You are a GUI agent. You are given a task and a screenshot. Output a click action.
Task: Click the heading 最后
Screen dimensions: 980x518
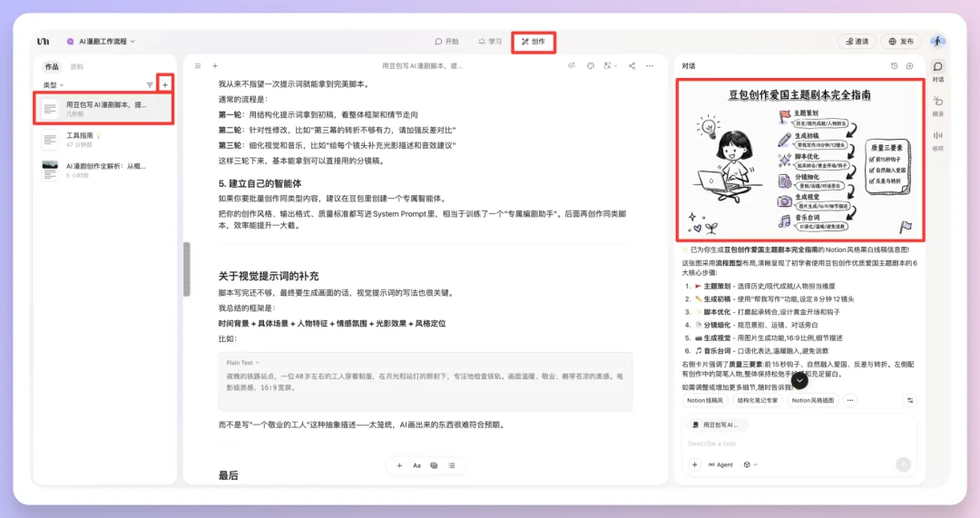(x=228, y=475)
